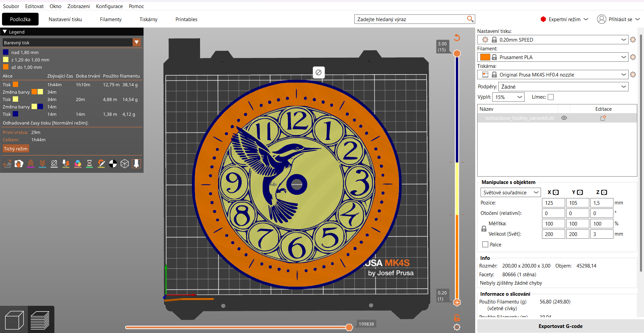Screen dimensions: 644x333
Task: Switch to the Filamenty tab
Action: [x=111, y=19]
